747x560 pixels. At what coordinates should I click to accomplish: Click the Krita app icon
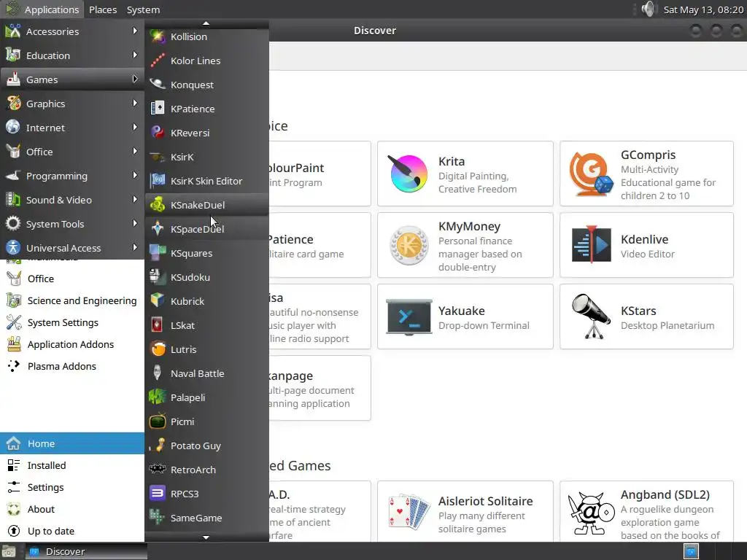408,174
